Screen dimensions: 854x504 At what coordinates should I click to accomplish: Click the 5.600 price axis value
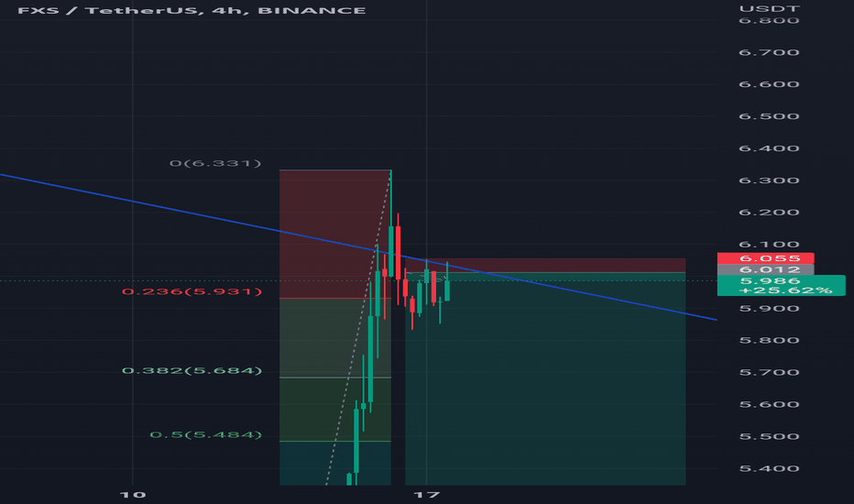769,404
